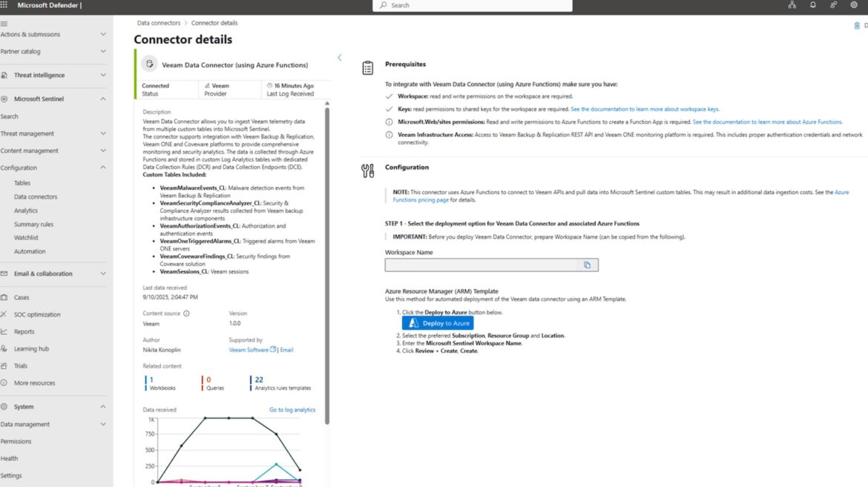Click the Content source info icon
The height and width of the screenshot is (487, 868).
pos(186,314)
